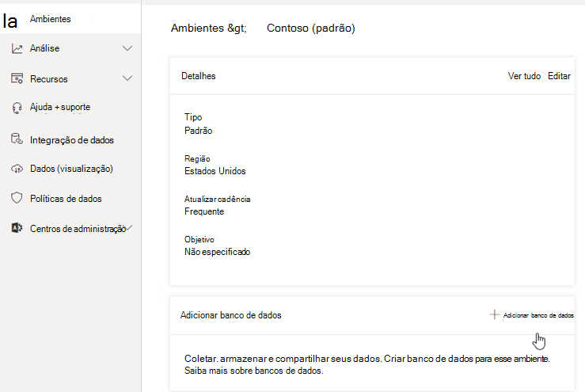Viewport: 585px width, 392px height.
Task: Click the Contoso (padrão) breadcrumb title
Action: click(311, 28)
